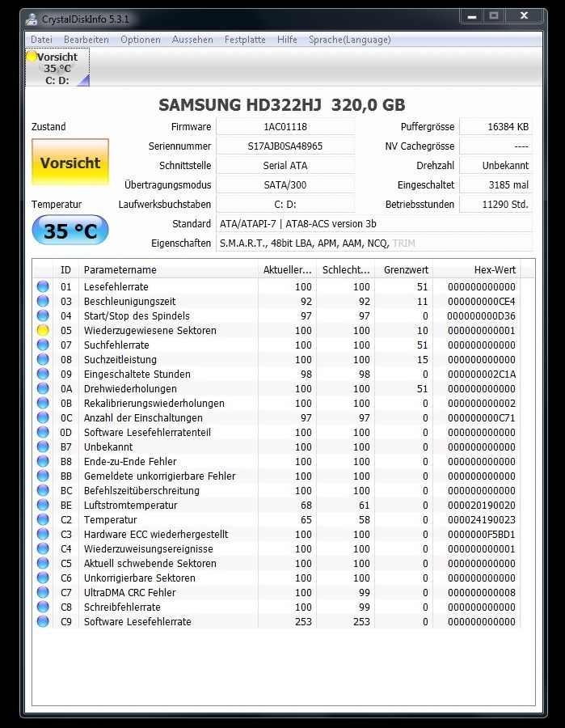Click the Standard field ATA/ATAPI-7
The image size is (565, 728).
tap(374, 224)
